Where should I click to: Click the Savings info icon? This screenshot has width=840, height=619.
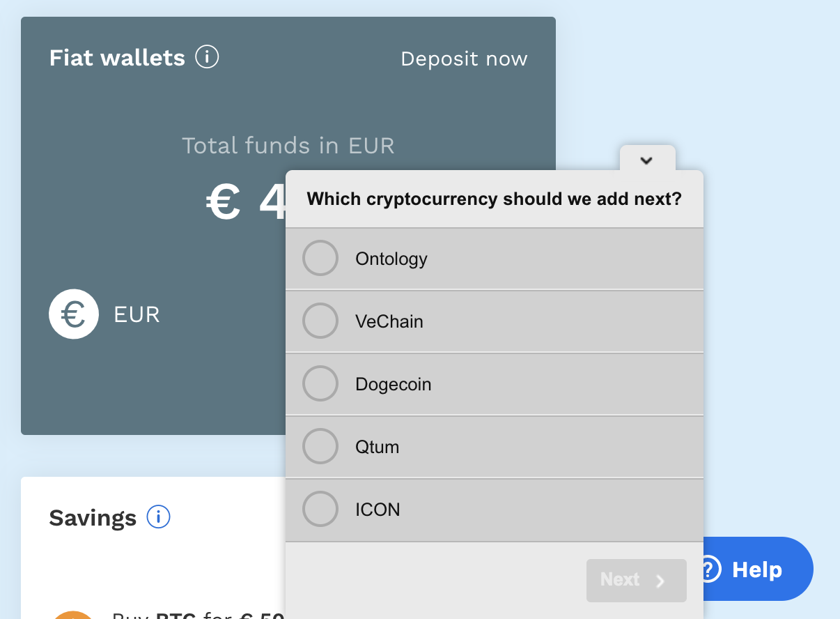pos(159,517)
